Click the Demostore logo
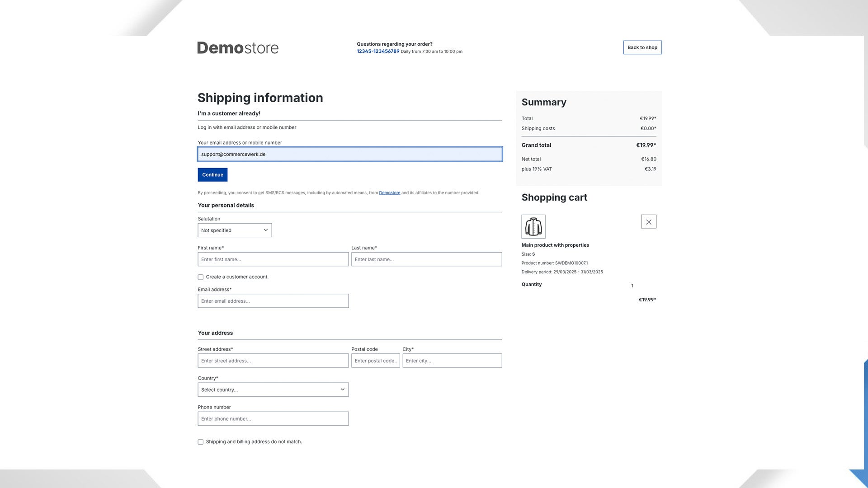 [x=238, y=48]
